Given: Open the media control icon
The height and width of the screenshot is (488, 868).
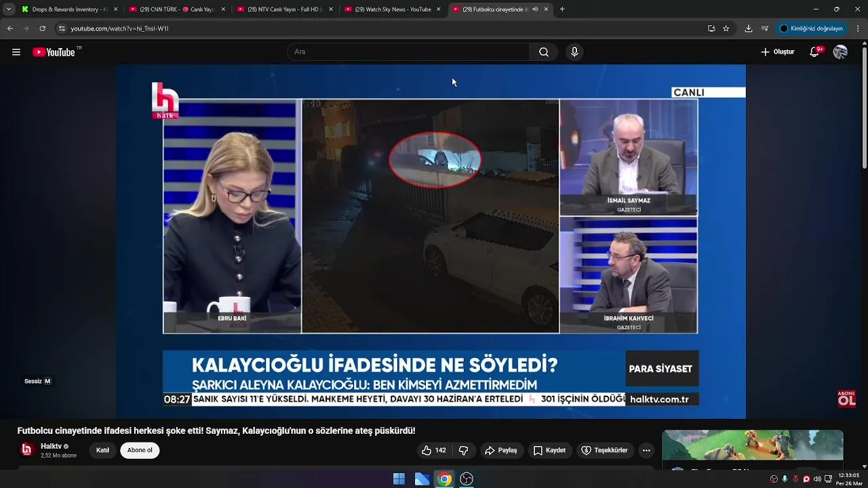Looking at the screenshot, I should coord(765,28).
